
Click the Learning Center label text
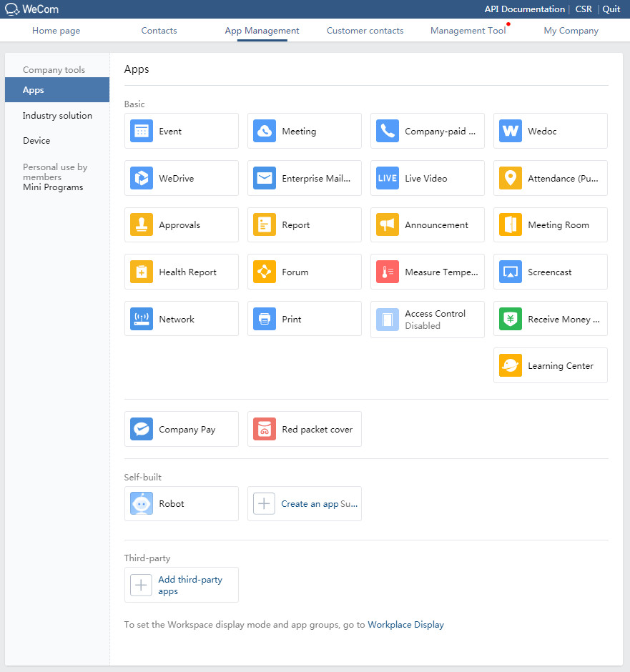(x=561, y=365)
